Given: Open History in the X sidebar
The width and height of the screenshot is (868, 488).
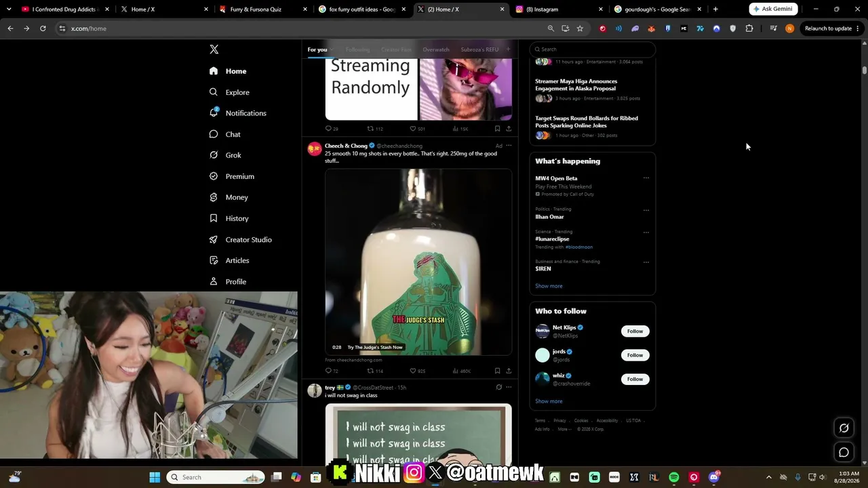Looking at the screenshot, I should pos(229,218).
